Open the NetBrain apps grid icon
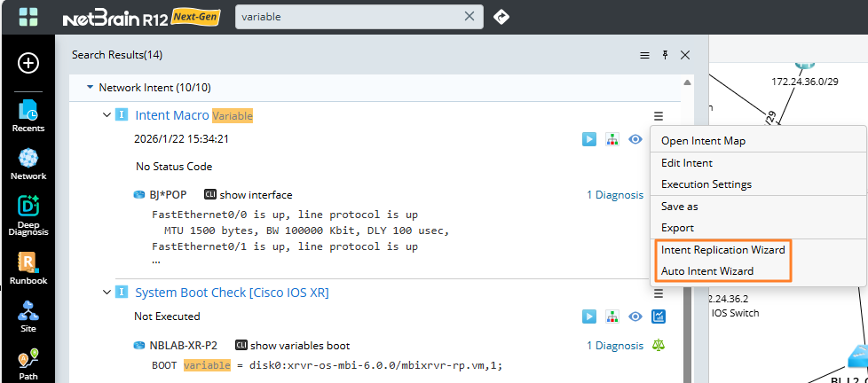868x383 pixels. (x=28, y=17)
